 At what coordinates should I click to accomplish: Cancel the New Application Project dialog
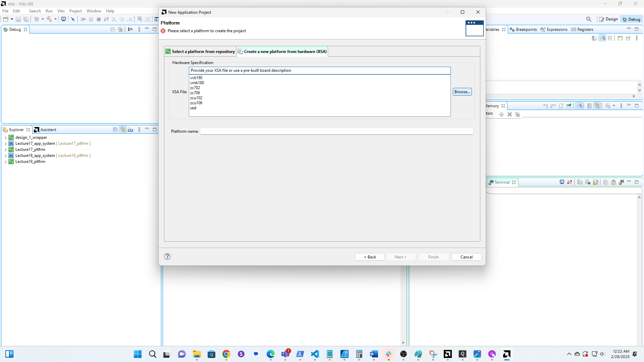[466, 257]
